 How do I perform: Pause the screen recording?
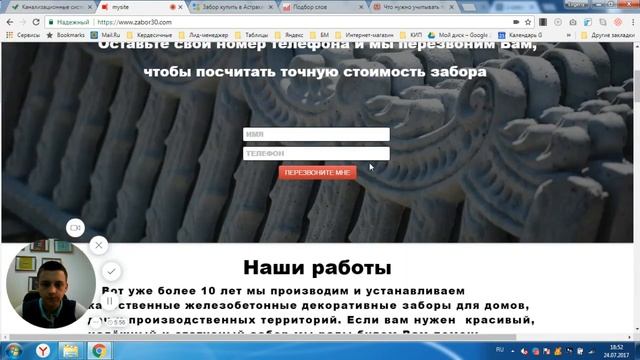point(109,301)
